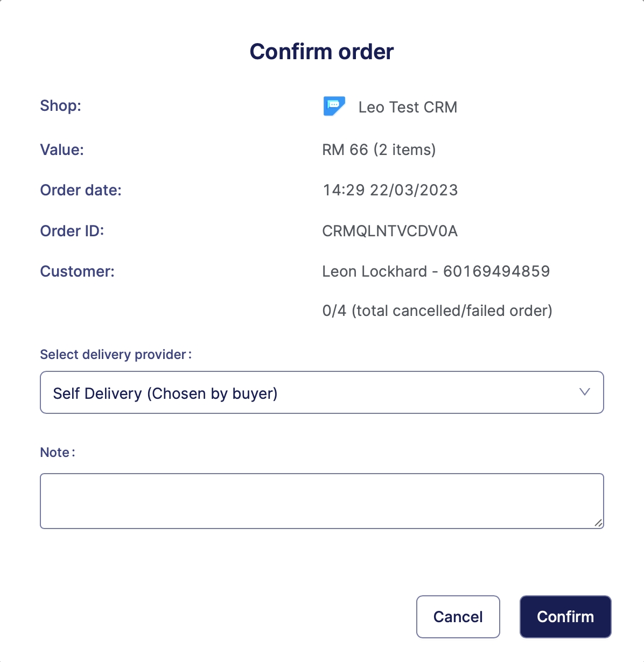Select the order ID CRMQLNTVCDV0A text
The image size is (644, 662).
coord(390,231)
